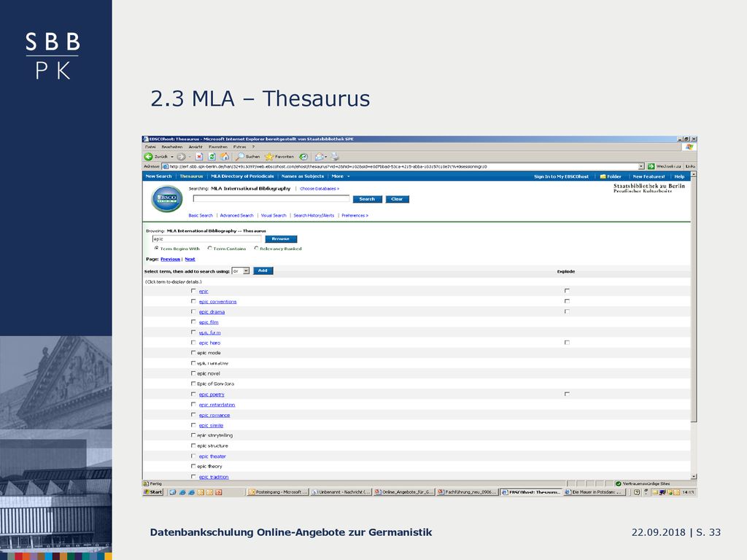Switch to MLA Directory of Periodicals tab
Viewport: 747px width, 560px height.
coord(242,176)
